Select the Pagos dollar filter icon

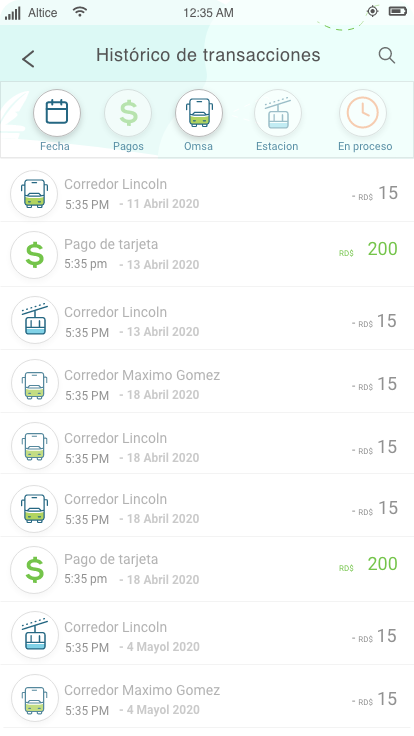(x=128, y=113)
